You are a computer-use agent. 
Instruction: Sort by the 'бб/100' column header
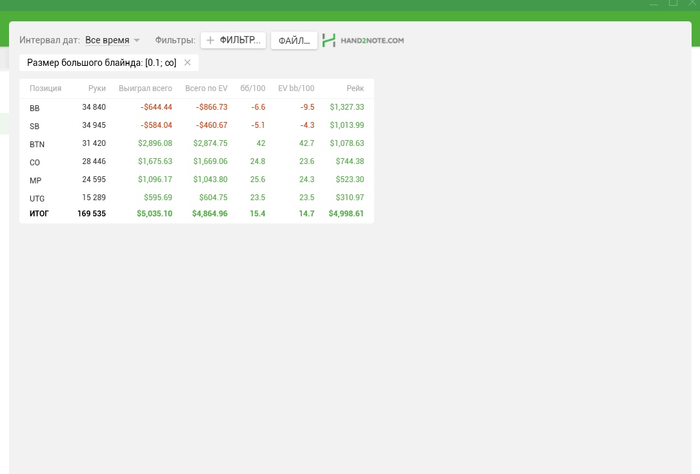pyautogui.click(x=253, y=88)
